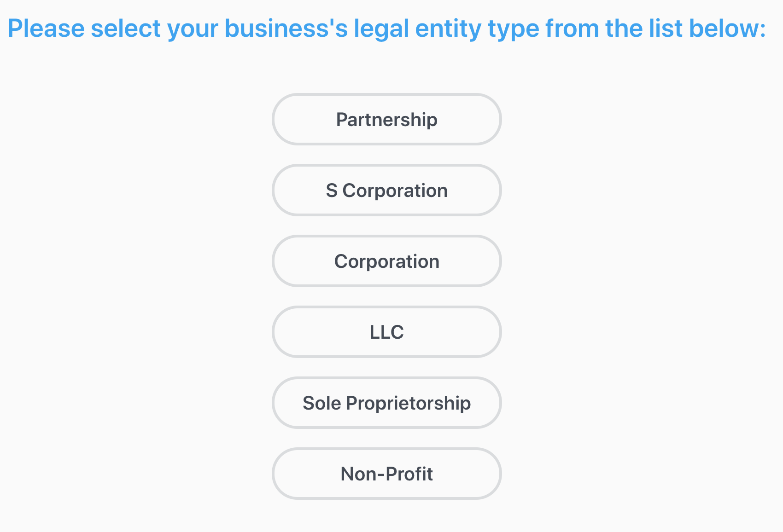Click the heading about legal entity type

[387, 29]
